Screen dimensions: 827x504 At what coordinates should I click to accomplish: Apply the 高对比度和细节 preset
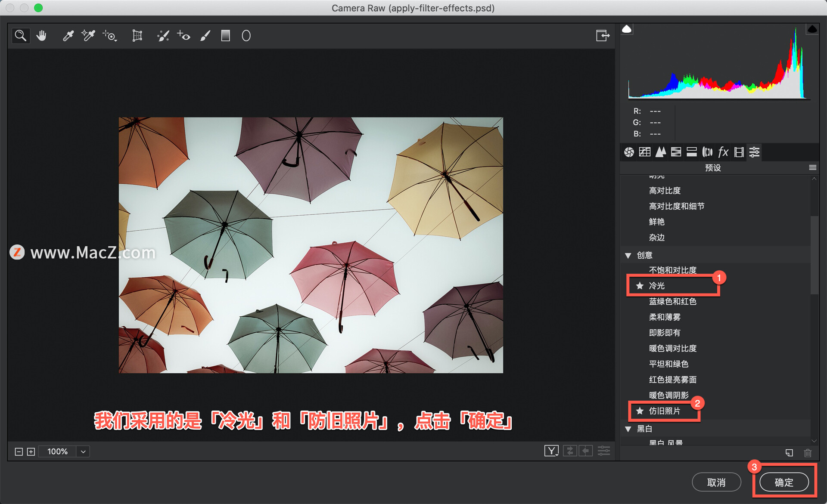tap(676, 206)
